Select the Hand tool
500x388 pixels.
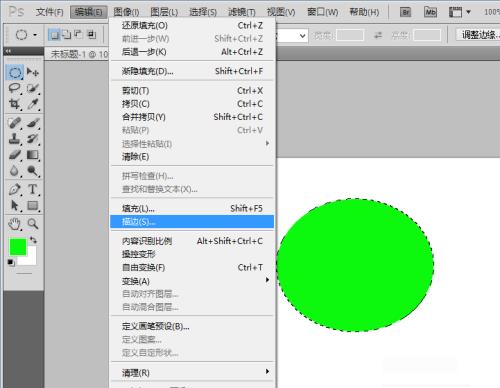click(x=15, y=224)
